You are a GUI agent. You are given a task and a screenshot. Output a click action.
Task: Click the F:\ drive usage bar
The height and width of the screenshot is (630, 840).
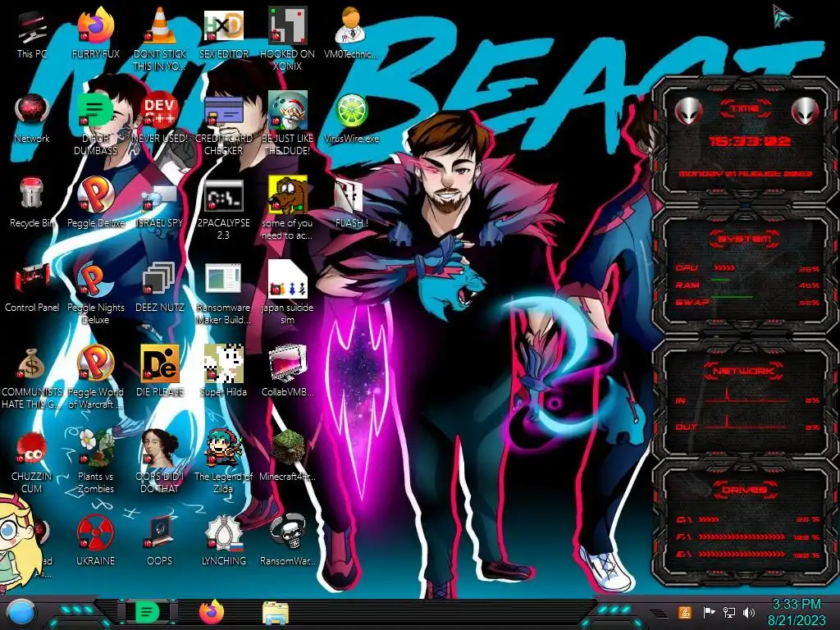tap(742, 536)
